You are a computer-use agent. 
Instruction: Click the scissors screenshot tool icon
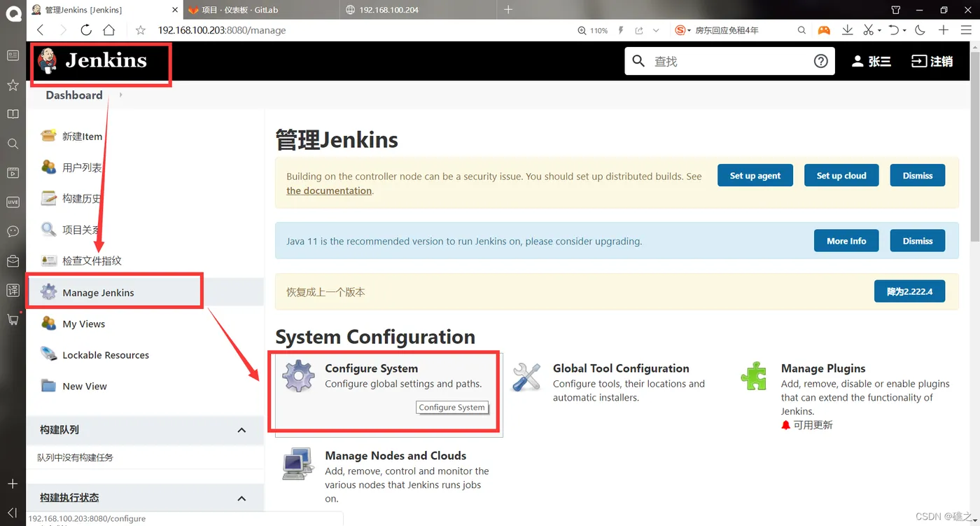(x=868, y=30)
